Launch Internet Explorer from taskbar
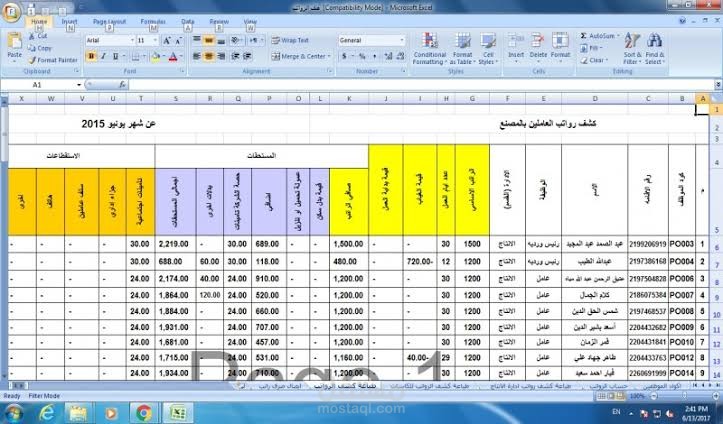This screenshot has height=424, width=723. (47, 413)
